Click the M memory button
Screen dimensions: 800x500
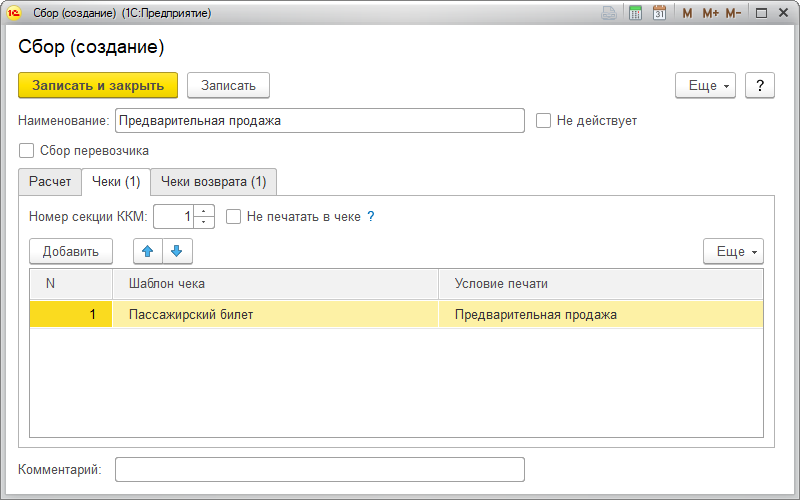tap(687, 13)
